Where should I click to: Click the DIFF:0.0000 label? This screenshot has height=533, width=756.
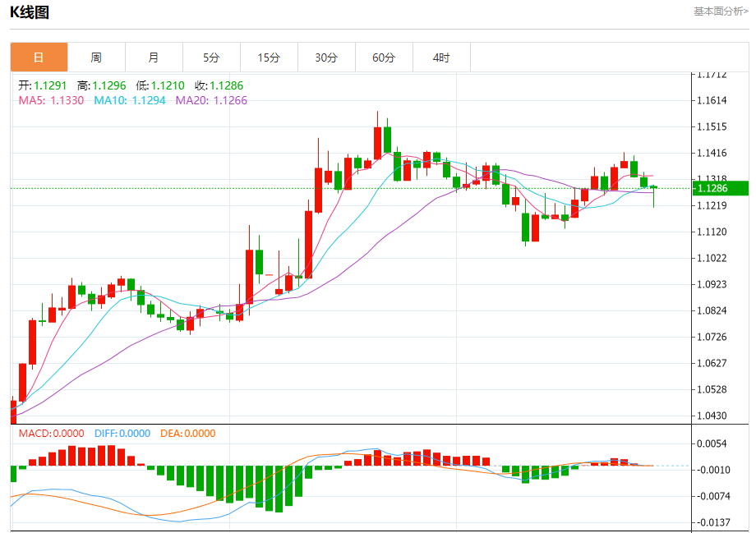[x=122, y=434]
